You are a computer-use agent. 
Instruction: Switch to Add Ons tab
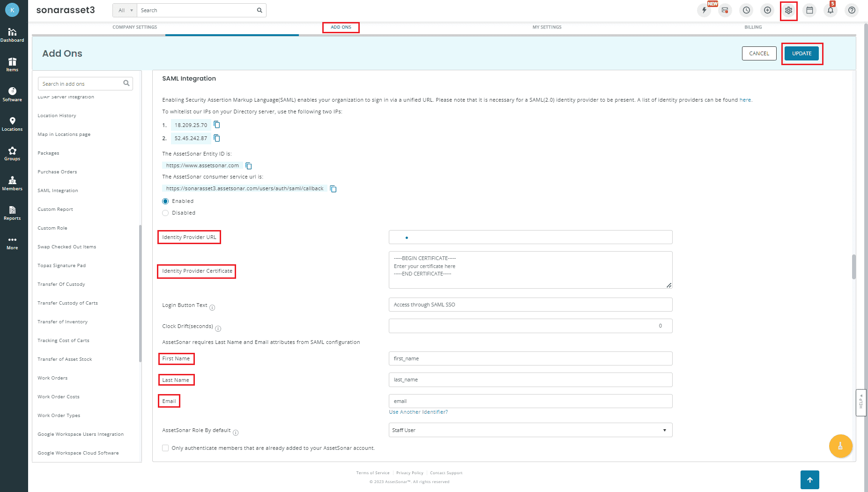click(x=341, y=27)
